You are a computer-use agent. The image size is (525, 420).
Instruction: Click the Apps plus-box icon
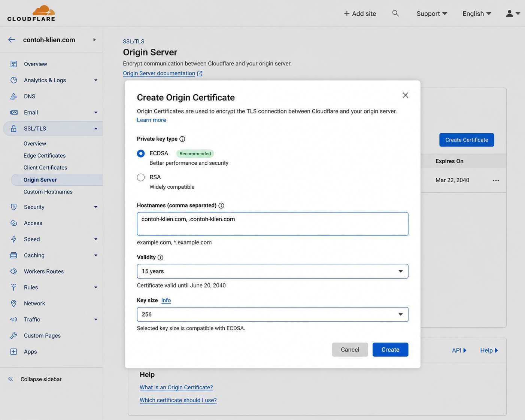click(13, 352)
